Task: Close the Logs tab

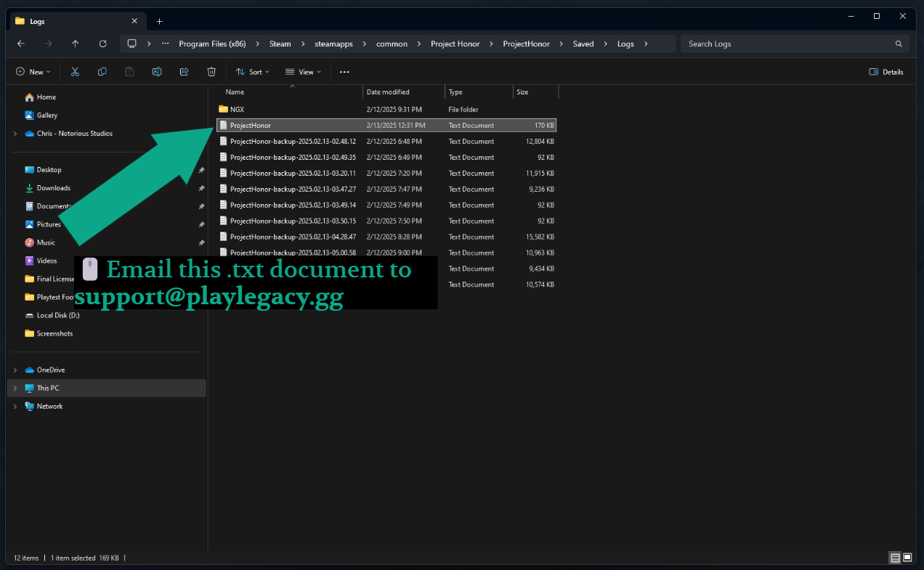Action: [134, 21]
